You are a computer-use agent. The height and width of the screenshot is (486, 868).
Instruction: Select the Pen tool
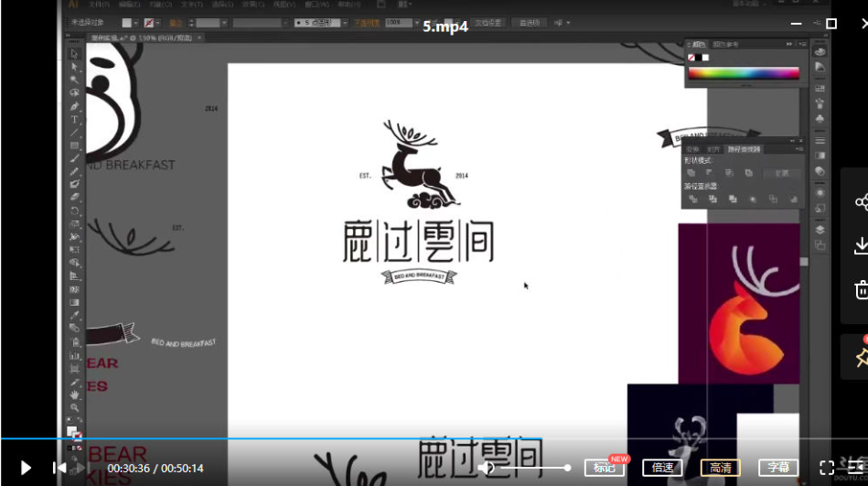click(74, 106)
